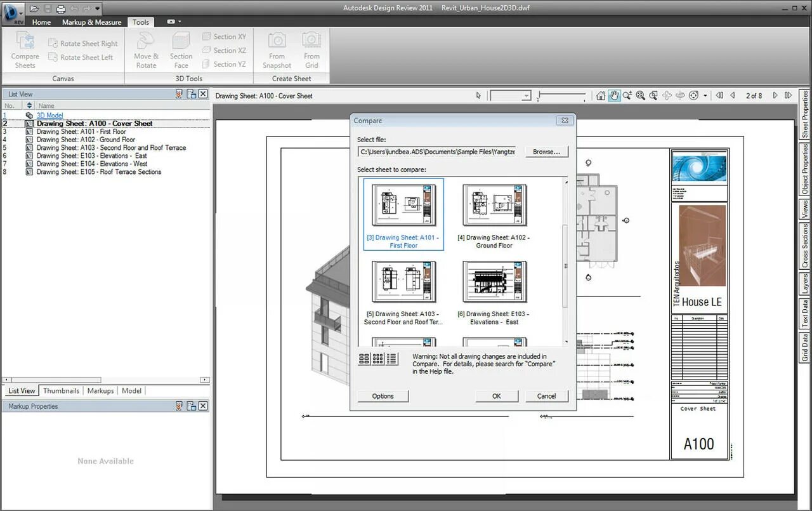812x511 pixels.
Task: Select the A102 - Ground Floor thumbnail
Action: [494, 215]
